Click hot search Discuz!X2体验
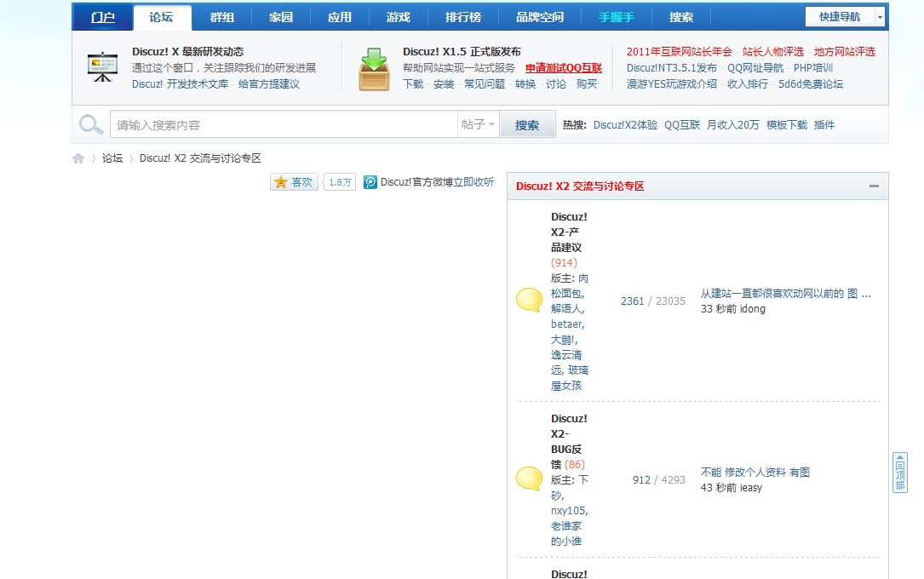The height and width of the screenshot is (579, 924). click(x=625, y=125)
